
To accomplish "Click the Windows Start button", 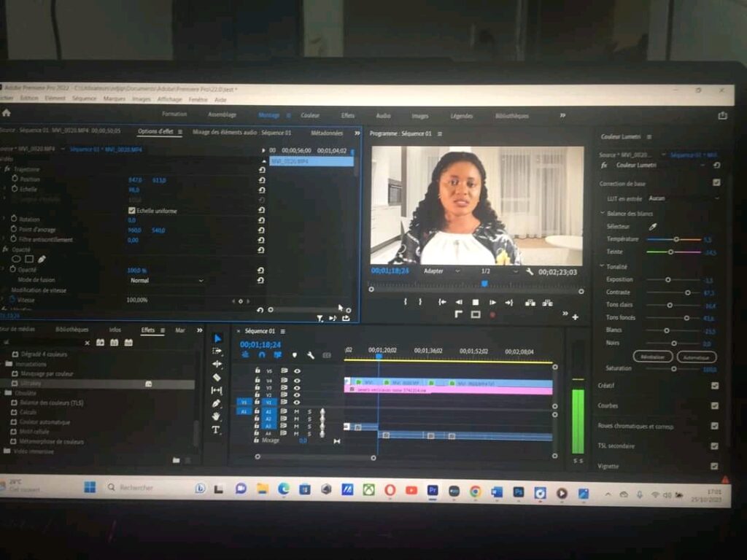I will pos(90,487).
